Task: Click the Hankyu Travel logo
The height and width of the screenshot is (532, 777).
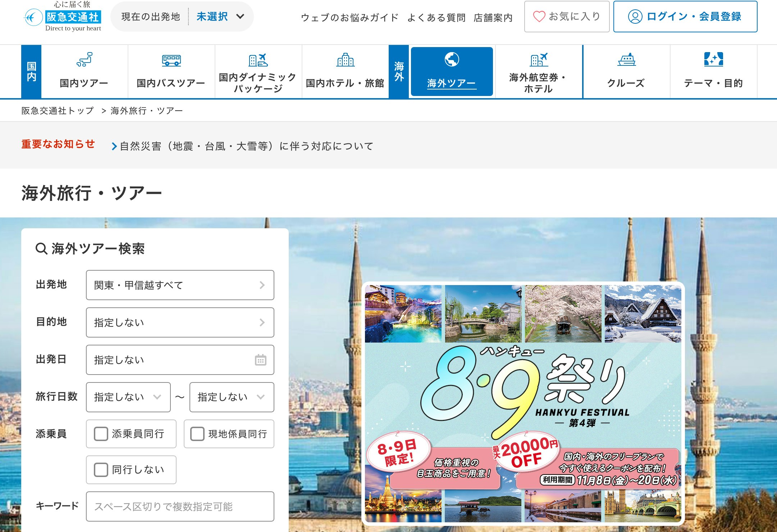Action: click(63, 17)
